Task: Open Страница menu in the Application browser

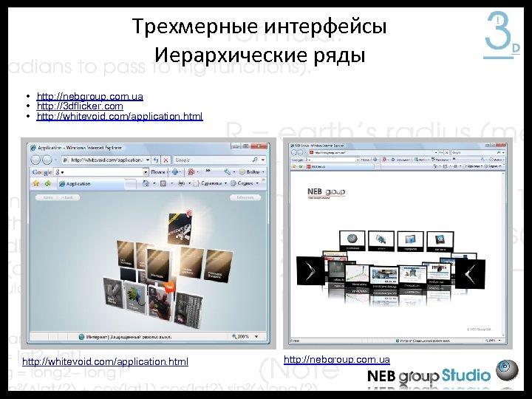Action: click(211, 183)
